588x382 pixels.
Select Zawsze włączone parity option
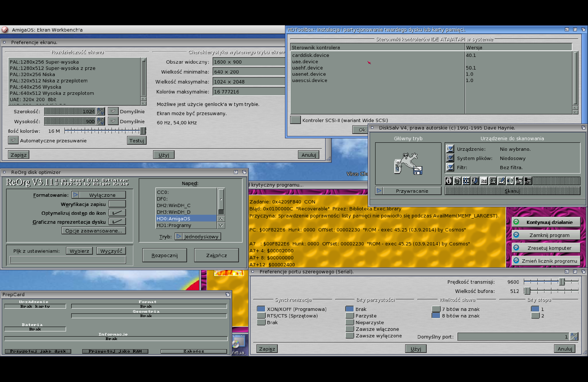pyautogui.click(x=350, y=329)
